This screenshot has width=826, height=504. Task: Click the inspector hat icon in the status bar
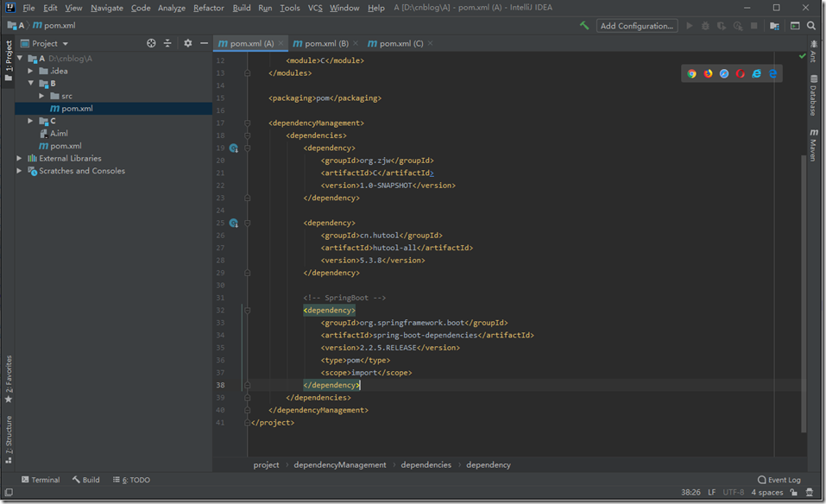coord(810,493)
